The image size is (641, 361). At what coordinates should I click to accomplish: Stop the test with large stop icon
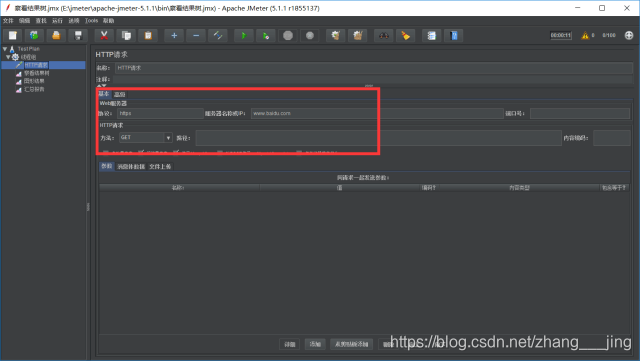(288, 36)
